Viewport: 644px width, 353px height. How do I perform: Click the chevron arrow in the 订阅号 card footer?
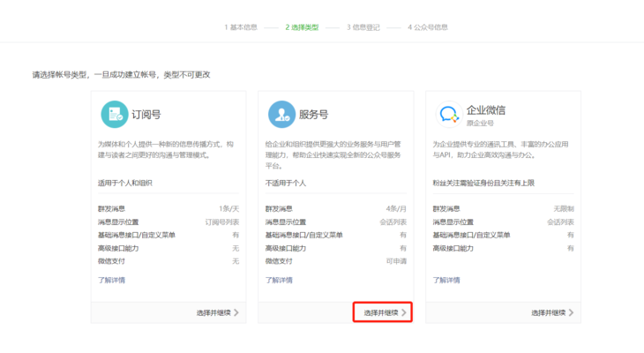click(x=236, y=312)
